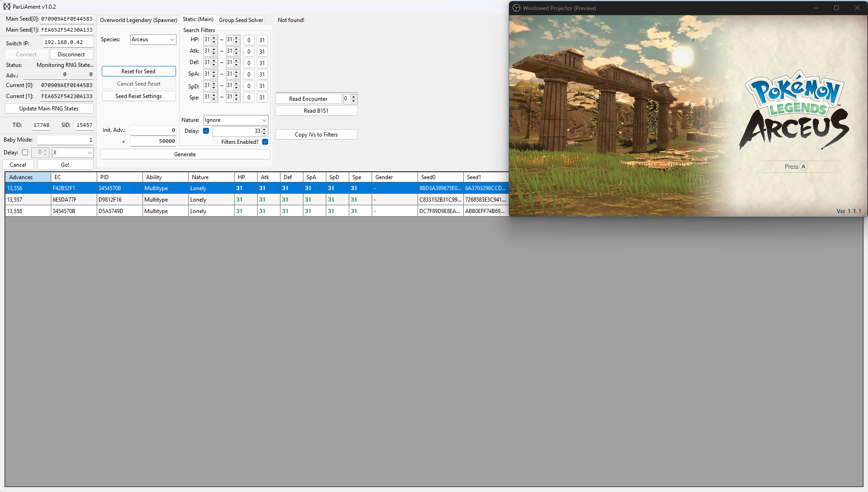Click the Baby Mode input field

tap(65, 140)
